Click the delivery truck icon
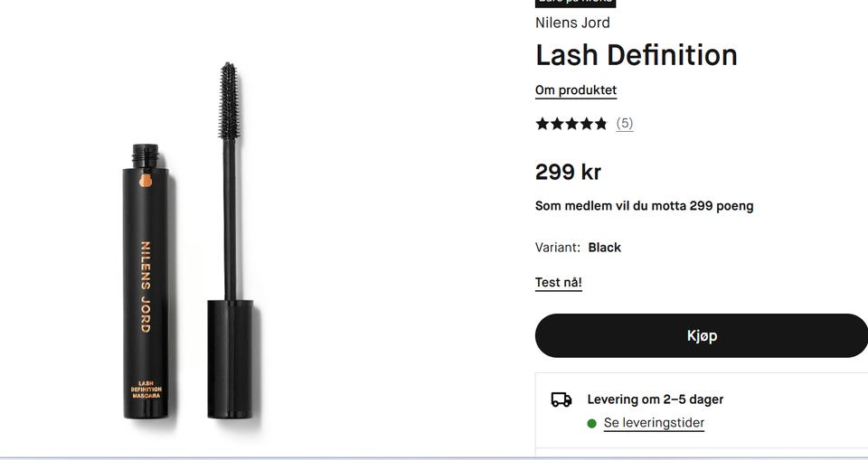Screen dimensions: 868x460 click(x=561, y=399)
